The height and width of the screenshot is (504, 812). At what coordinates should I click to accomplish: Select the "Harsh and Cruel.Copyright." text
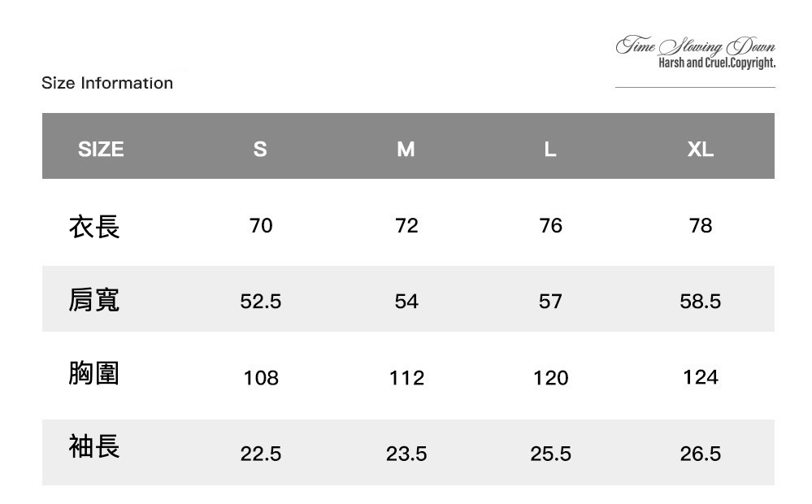pos(716,63)
